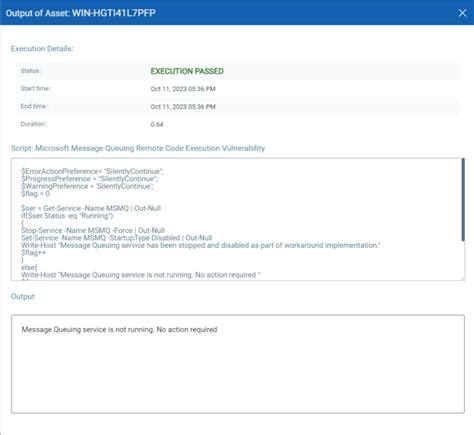Click the EXECUTION PASSED status text
The image size is (474, 435).
tap(187, 71)
